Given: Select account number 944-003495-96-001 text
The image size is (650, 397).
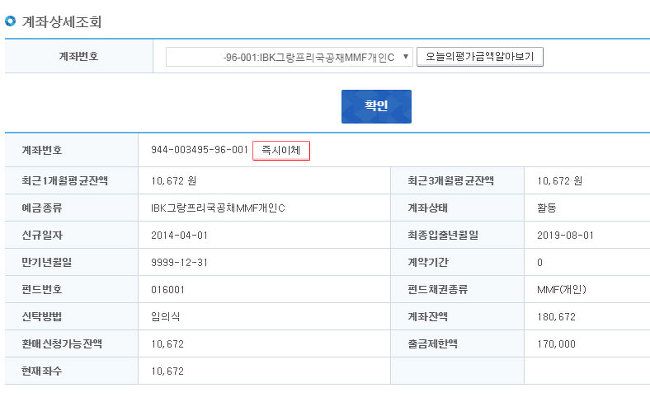Looking at the screenshot, I should (x=199, y=150).
